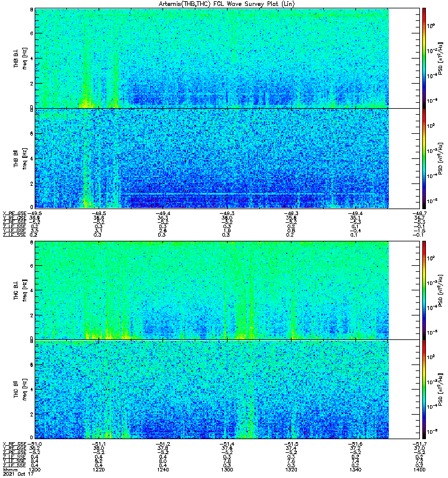448x478 pixels.
Task: Click the X_RE_GSE value '-51.1'
Action: [99, 444]
